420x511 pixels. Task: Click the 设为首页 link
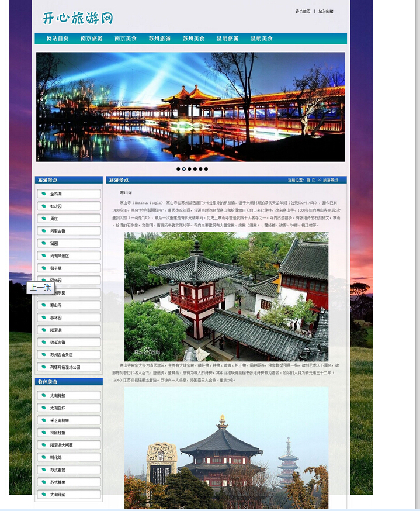[303, 12]
